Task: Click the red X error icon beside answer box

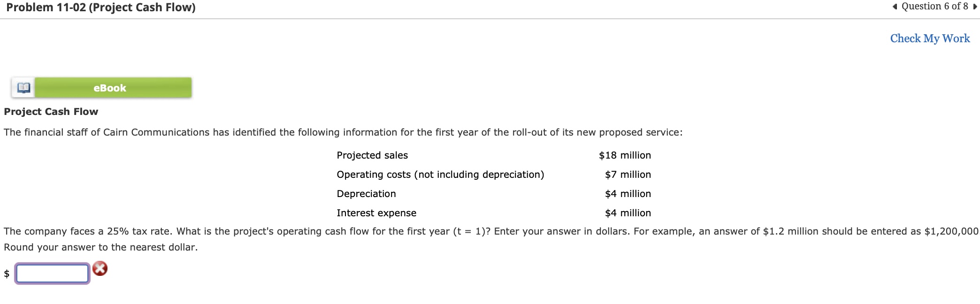Action: pyautogui.click(x=99, y=268)
